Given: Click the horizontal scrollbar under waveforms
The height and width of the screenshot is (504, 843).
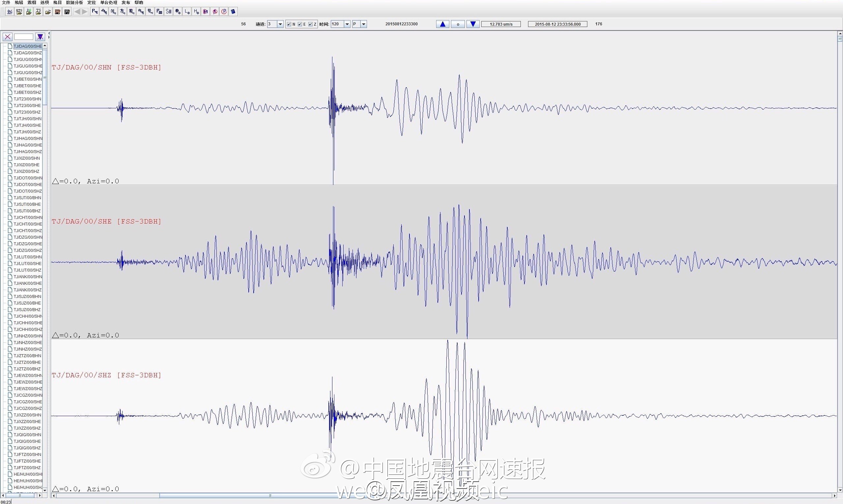Looking at the screenshot, I should coord(444,495).
